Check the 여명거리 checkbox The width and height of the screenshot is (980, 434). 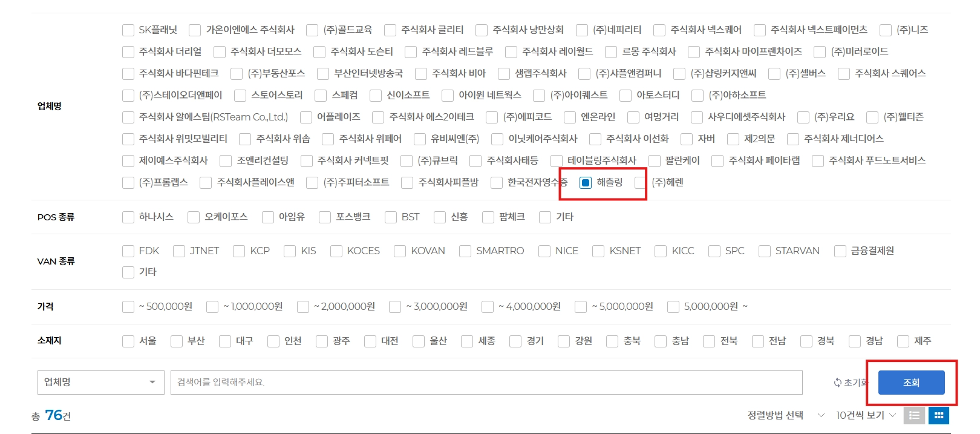(x=633, y=117)
